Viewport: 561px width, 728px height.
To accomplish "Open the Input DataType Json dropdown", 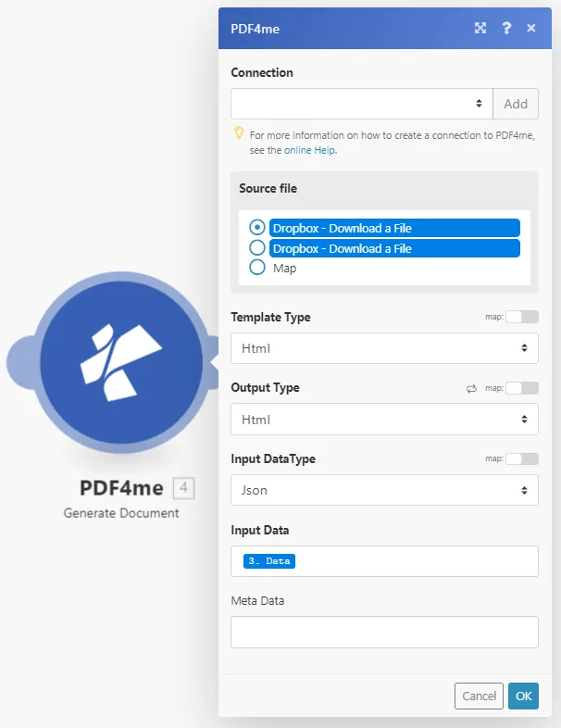I will pos(385,490).
